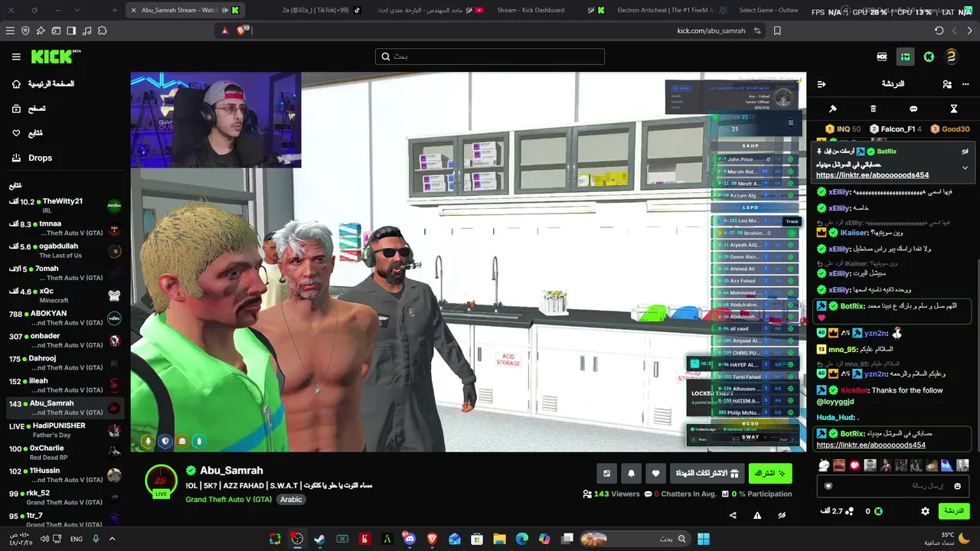
Task: Open a new browser tab with plus
Action: tap(115, 10)
